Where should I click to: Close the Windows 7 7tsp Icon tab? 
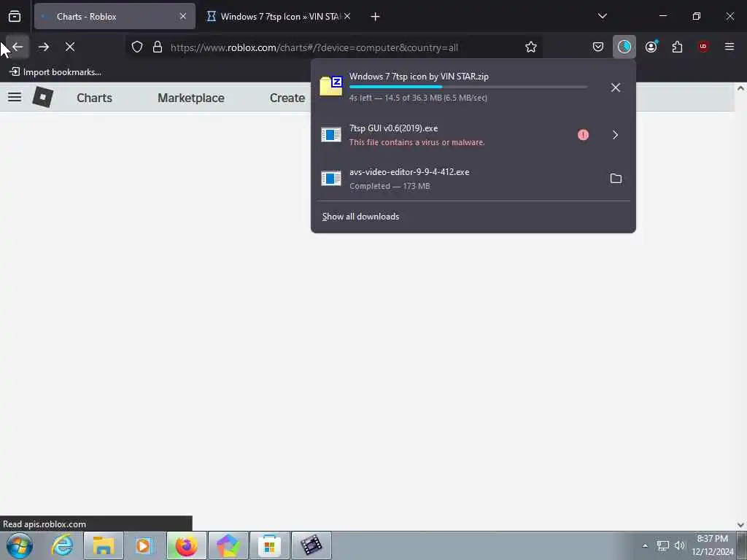[x=348, y=17]
